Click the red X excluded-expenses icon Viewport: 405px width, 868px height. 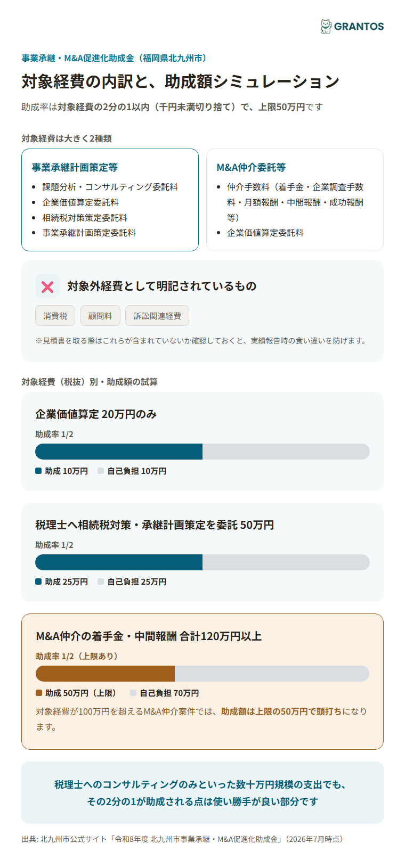click(x=47, y=286)
